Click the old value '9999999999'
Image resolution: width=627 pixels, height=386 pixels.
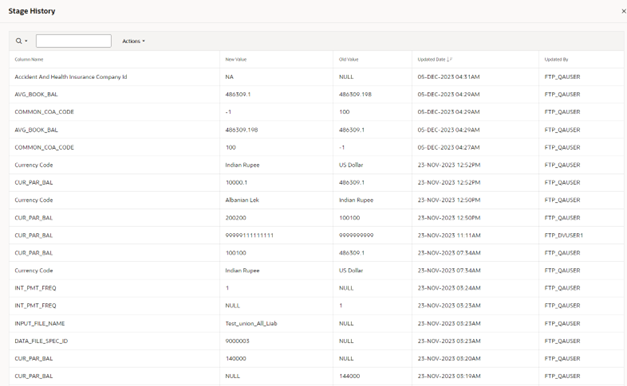[x=356, y=235]
